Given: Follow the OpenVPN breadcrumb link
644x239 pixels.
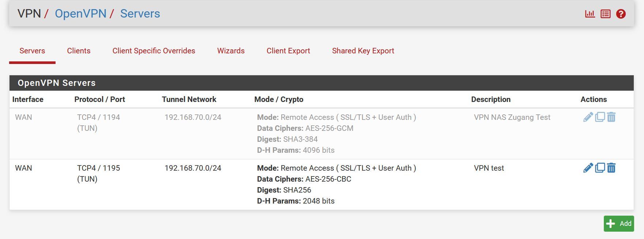Looking at the screenshot, I should click(80, 14).
